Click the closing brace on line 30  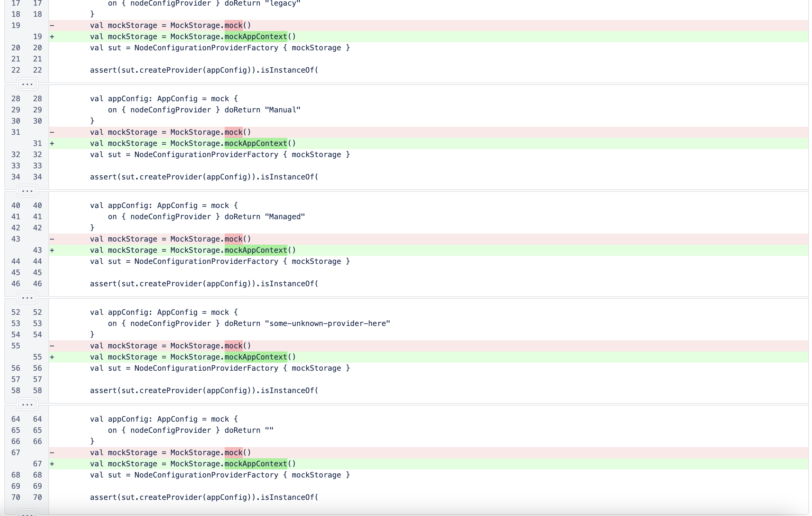(92, 121)
